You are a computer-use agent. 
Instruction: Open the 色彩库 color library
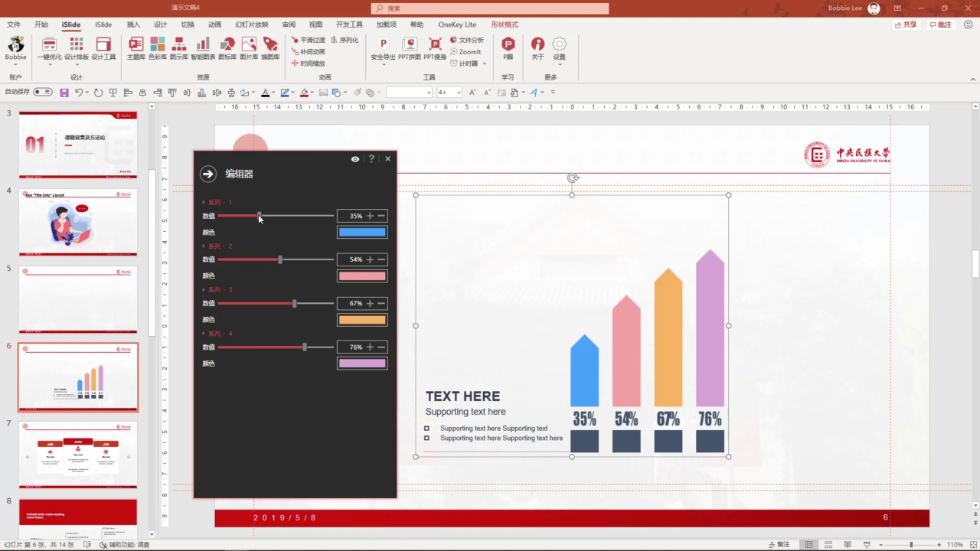click(158, 48)
